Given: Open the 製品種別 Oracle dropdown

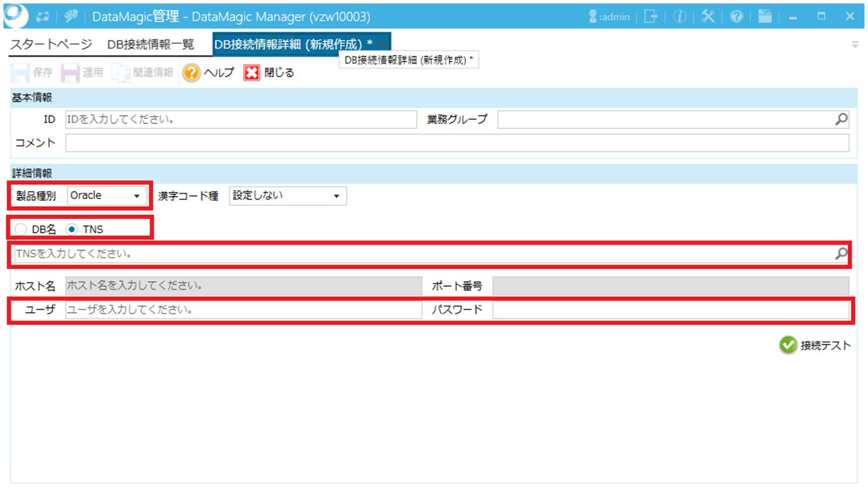Looking at the screenshot, I should (107, 196).
